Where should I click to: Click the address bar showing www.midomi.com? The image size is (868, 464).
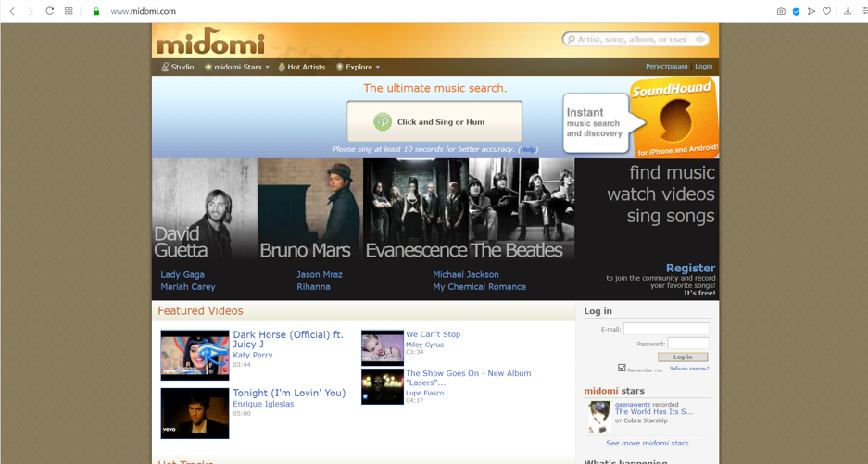[144, 11]
